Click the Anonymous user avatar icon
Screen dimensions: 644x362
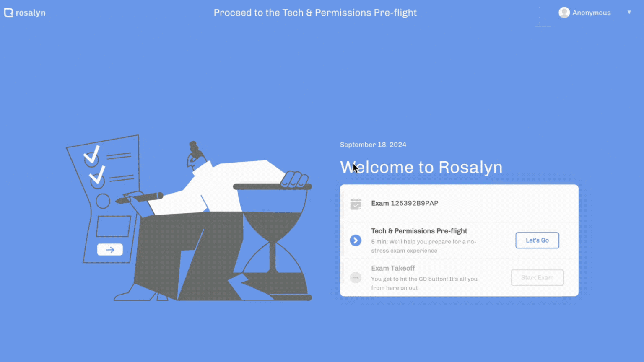564,13
